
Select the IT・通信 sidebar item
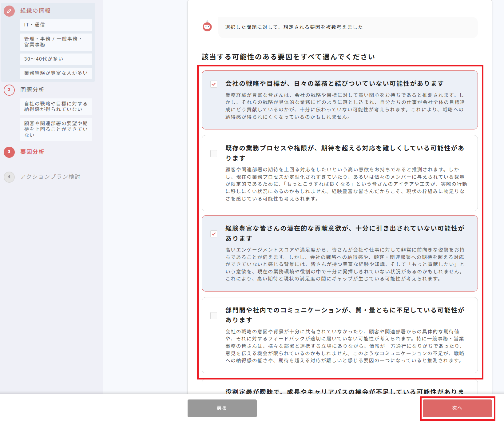tap(56, 25)
